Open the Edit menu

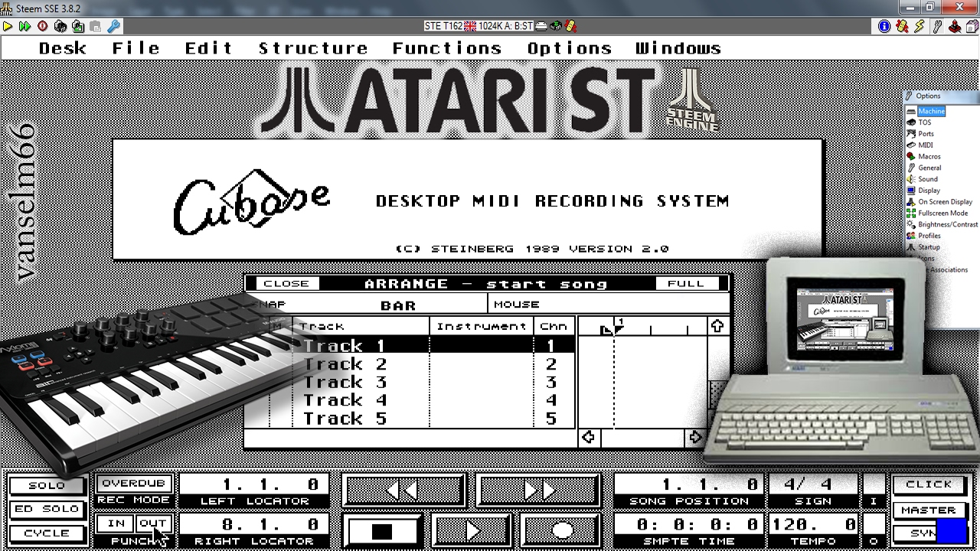coord(208,48)
